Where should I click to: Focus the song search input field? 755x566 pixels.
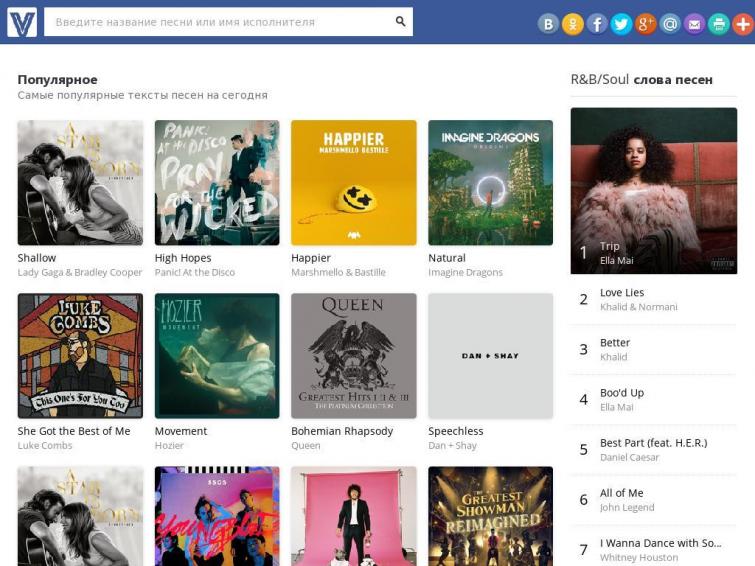(x=228, y=22)
